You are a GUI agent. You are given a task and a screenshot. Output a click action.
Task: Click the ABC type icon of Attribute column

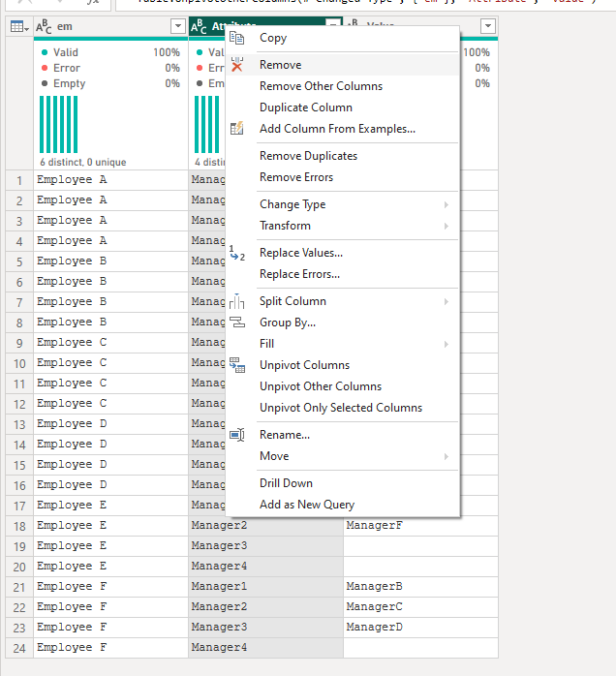click(x=199, y=27)
